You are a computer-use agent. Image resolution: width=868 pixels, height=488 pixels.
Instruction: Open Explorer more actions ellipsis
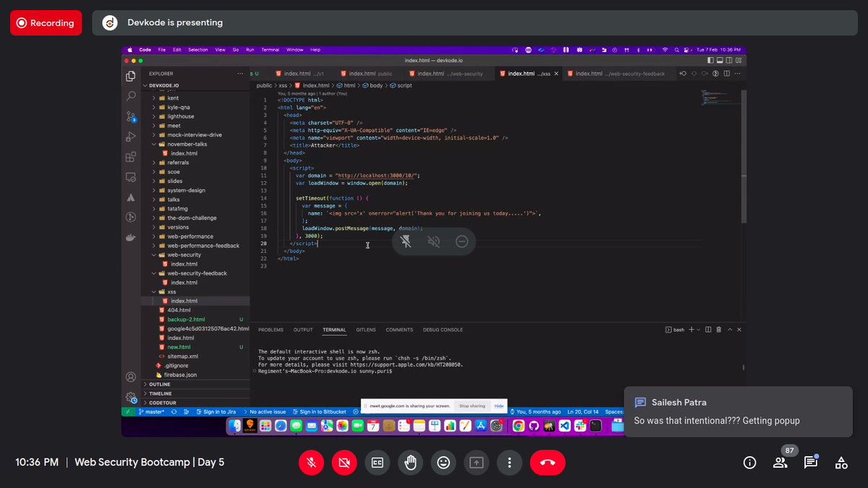240,74
